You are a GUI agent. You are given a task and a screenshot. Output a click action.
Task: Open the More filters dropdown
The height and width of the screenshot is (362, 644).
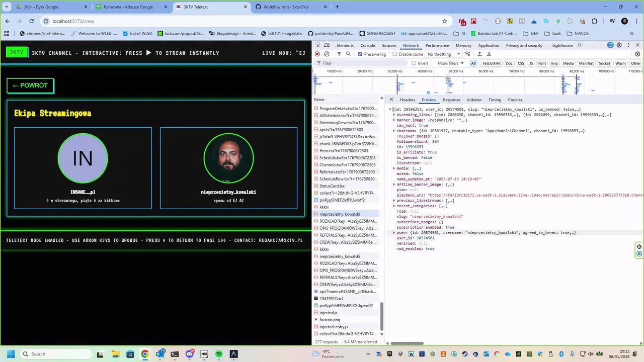pos(450,63)
